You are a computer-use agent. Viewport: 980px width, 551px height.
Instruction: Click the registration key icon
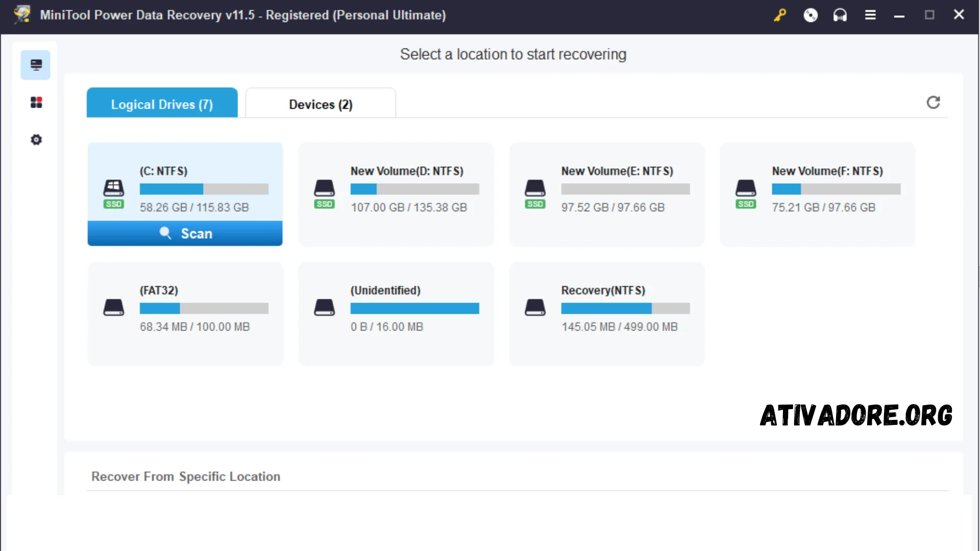[780, 15]
